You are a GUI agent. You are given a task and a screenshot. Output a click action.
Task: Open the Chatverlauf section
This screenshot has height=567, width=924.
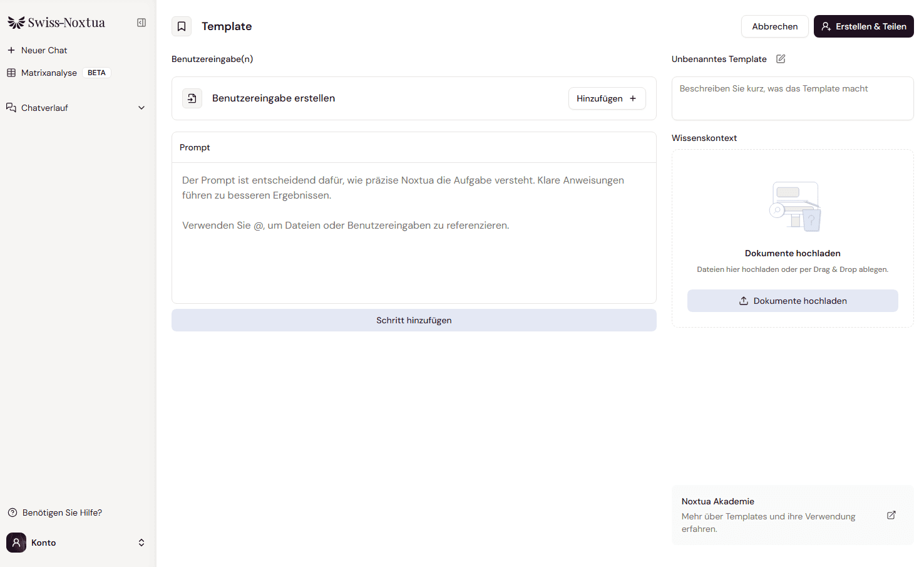pos(75,108)
